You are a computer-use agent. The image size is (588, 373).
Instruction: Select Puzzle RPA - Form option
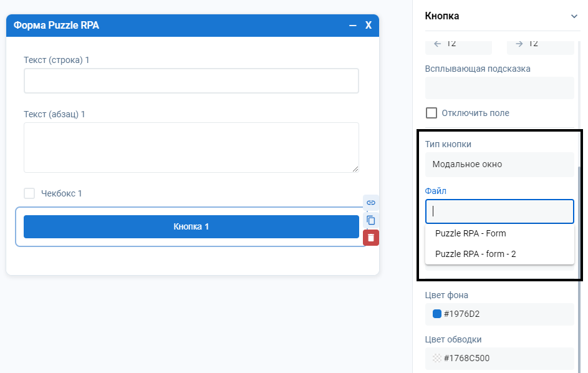pos(471,233)
